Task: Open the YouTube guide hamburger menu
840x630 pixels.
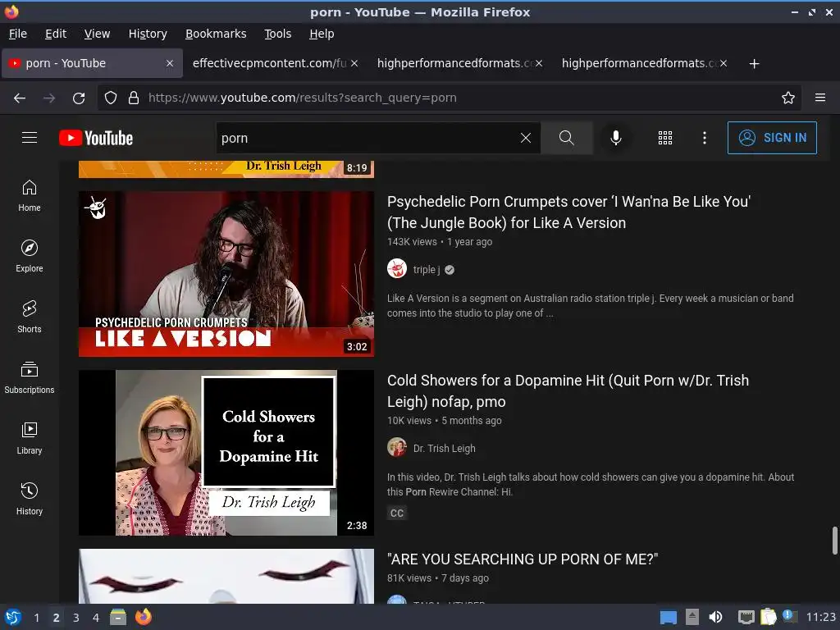Action: (x=30, y=138)
